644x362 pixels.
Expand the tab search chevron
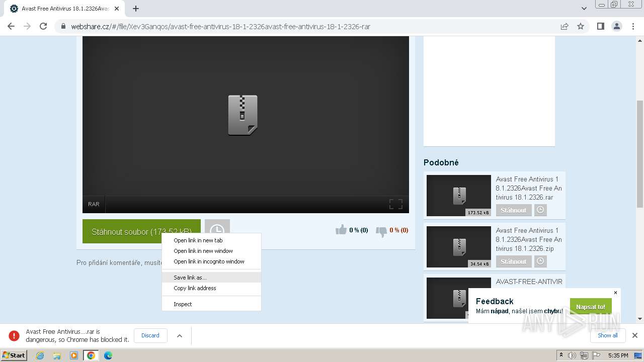pyautogui.click(x=584, y=9)
